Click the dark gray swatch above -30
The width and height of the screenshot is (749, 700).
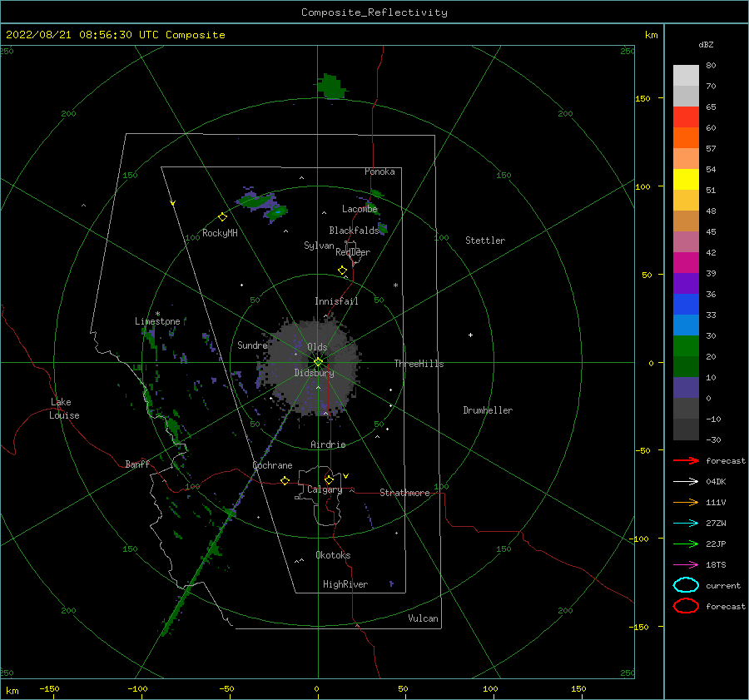click(686, 429)
